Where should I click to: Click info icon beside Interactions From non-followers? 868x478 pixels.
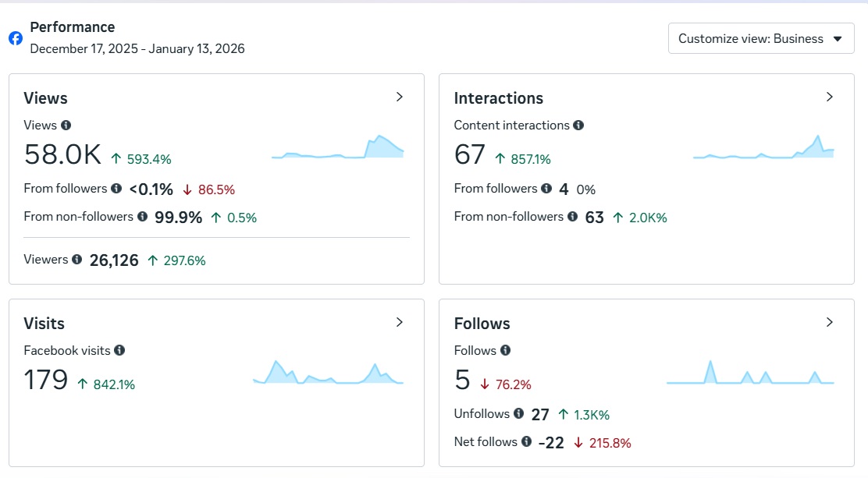572,216
